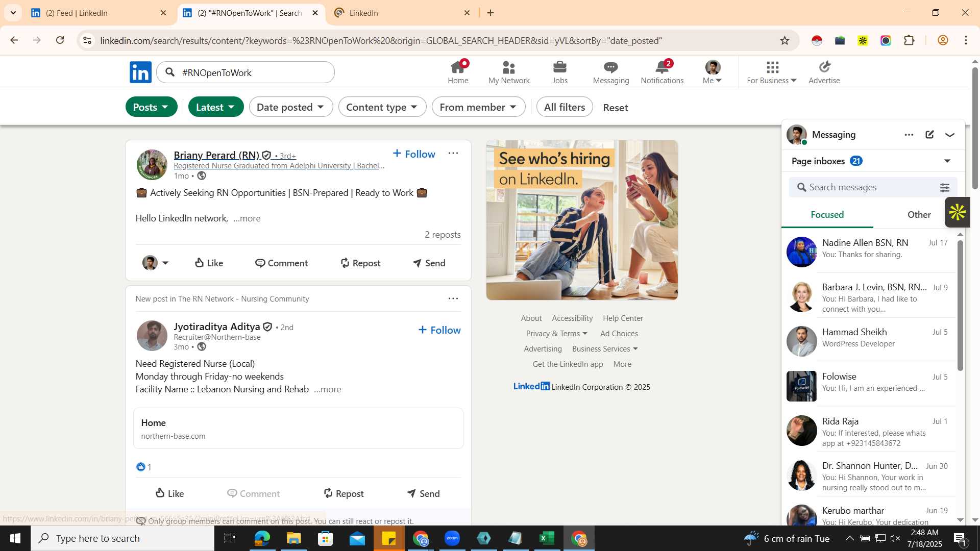Open Windows Start menu

15,538
